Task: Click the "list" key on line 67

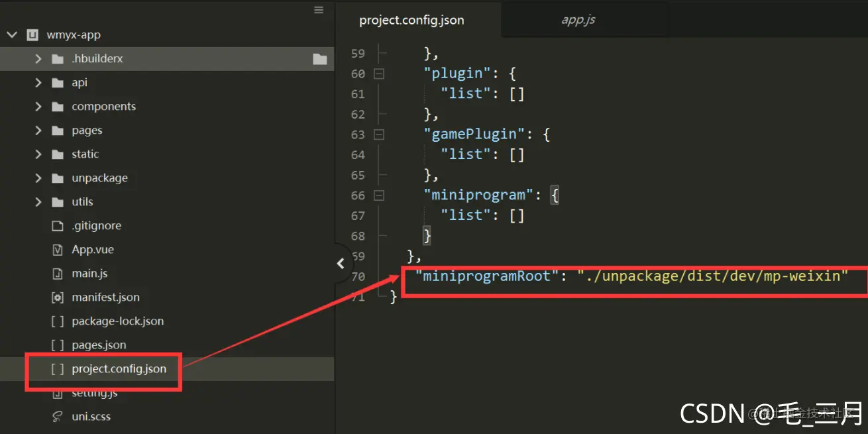Action: click(x=466, y=215)
